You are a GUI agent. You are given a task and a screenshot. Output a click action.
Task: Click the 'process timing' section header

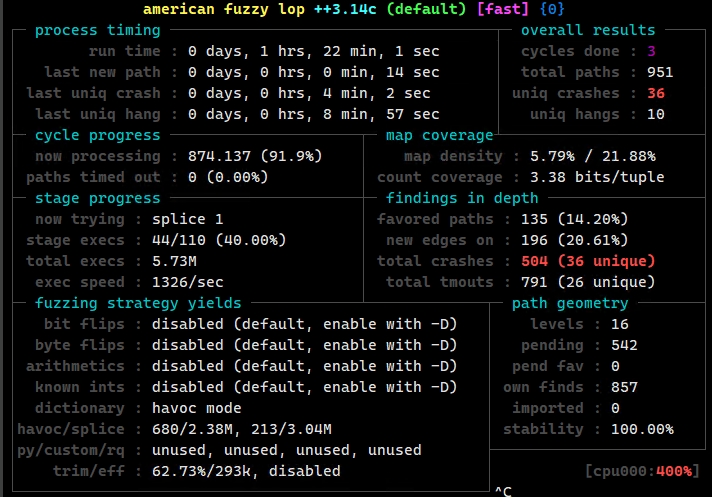tap(98, 30)
